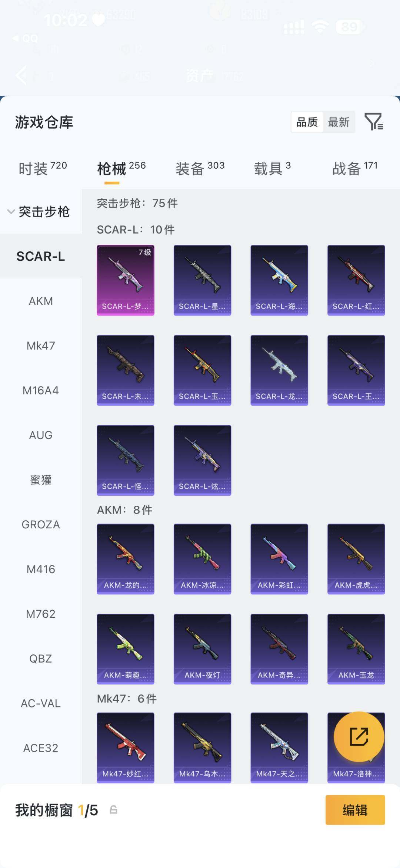The height and width of the screenshot is (868, 400).
Task: Open the 载具 3 tab
Action: pyautogui.click(x=272, y=168)
